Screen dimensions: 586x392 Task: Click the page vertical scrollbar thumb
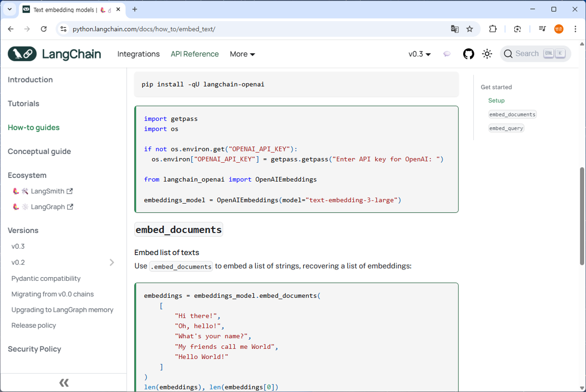tap(582, 216)
